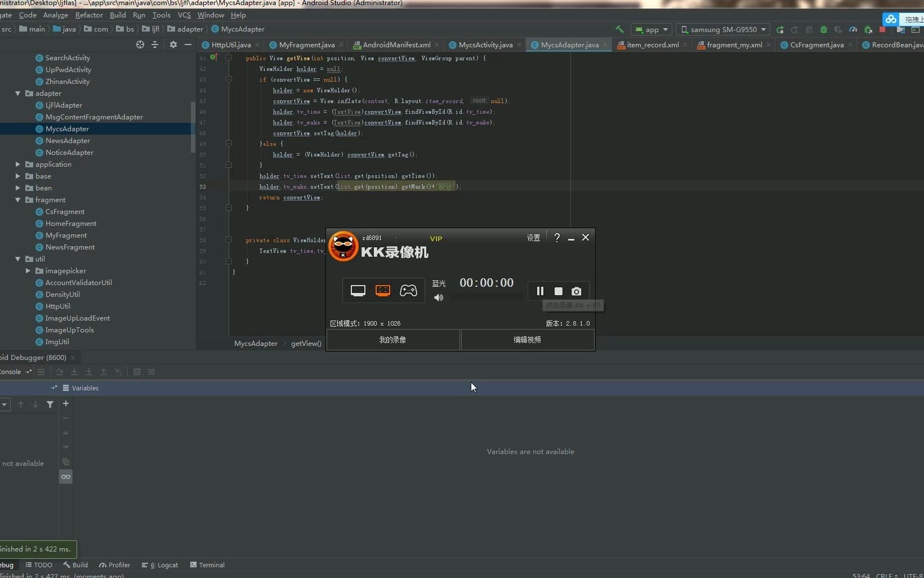Select full-screen recording mode in KK recorder
The image size is (924, 578).
358,291
